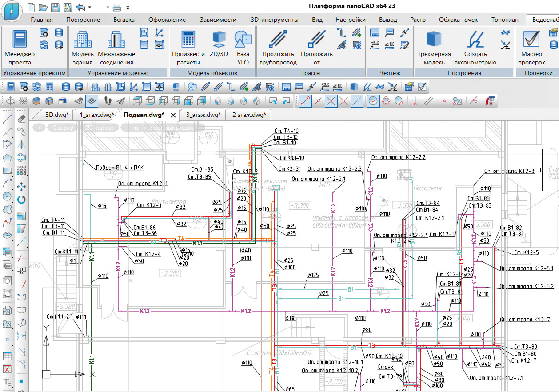Go to the Настройки ribbon tab

pyautogui.click(x=351, y=20)
